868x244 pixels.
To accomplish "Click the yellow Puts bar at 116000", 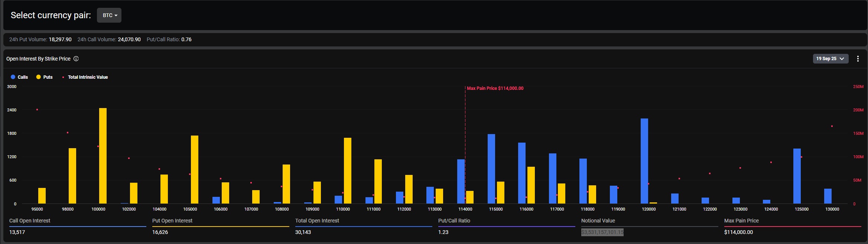I will pyautogui.click(x=531, y=185).
